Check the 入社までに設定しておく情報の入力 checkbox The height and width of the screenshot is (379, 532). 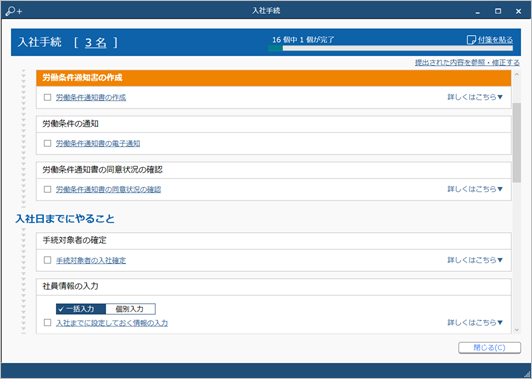pyautogui.click(x=48, y=323)
